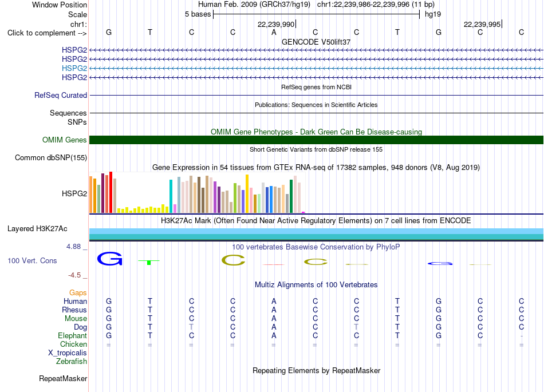Click the A base in the Human alignment row
Viewport: 544px width, 392px height.
(274, 301)
